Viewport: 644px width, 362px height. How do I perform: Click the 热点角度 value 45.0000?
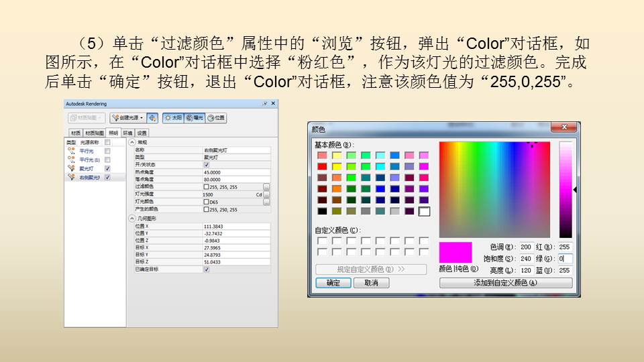click(x=237, y=172)
